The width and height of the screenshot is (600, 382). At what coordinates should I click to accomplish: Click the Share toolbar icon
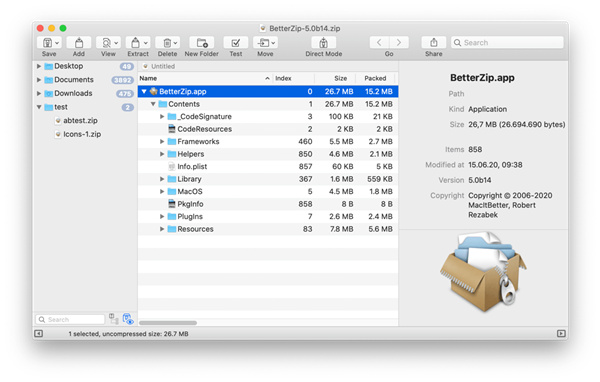pyautogui.click(x=434, y=42)
